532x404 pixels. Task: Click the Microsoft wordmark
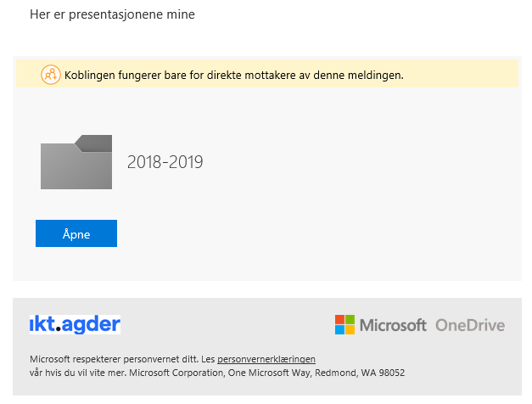(393, 325)
